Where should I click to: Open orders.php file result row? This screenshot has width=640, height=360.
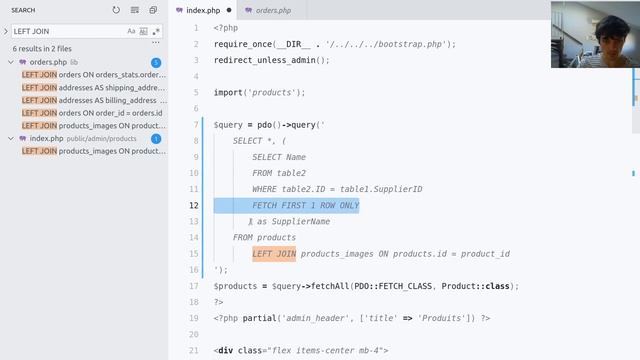84,62
